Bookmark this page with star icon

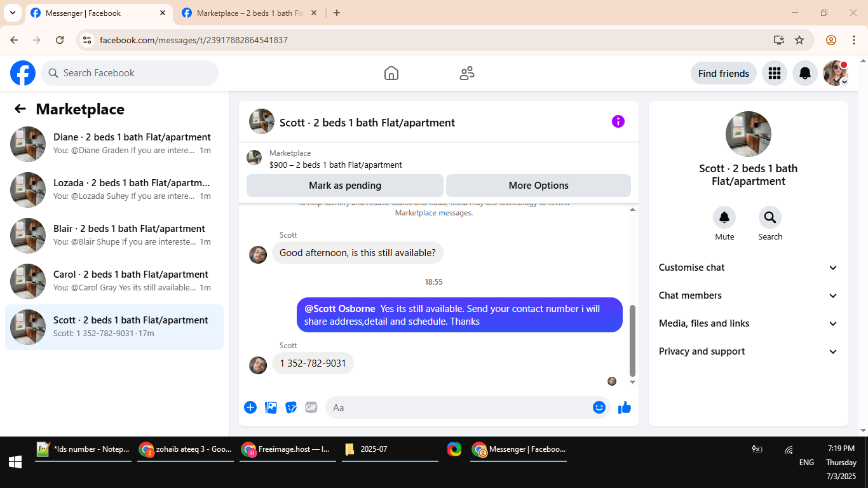[x=799, y=40]
